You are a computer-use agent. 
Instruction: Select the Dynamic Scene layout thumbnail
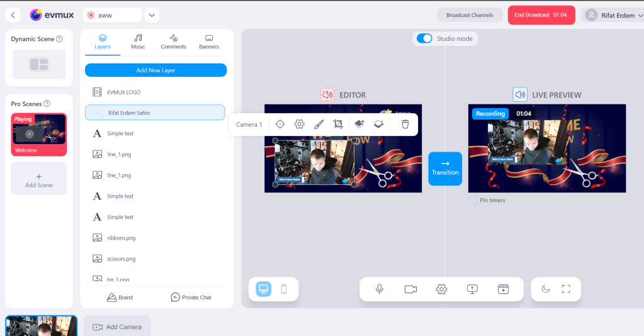(x=39, y=64)
